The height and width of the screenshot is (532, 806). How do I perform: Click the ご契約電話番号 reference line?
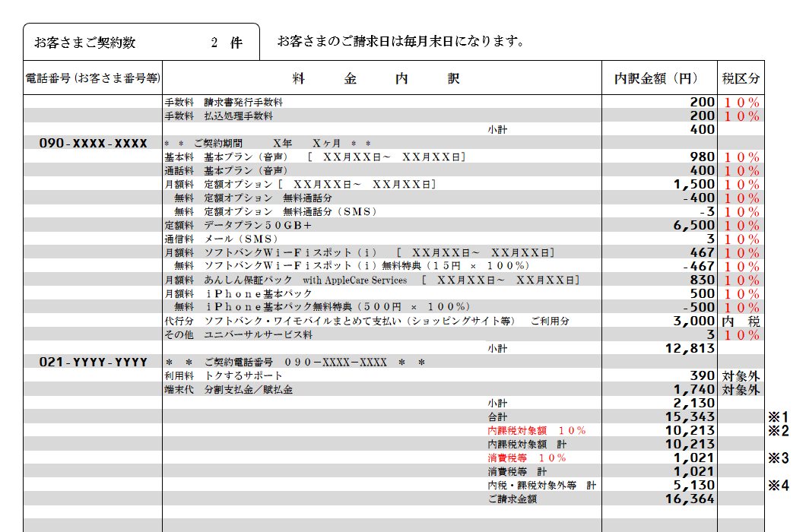[295, 363]
